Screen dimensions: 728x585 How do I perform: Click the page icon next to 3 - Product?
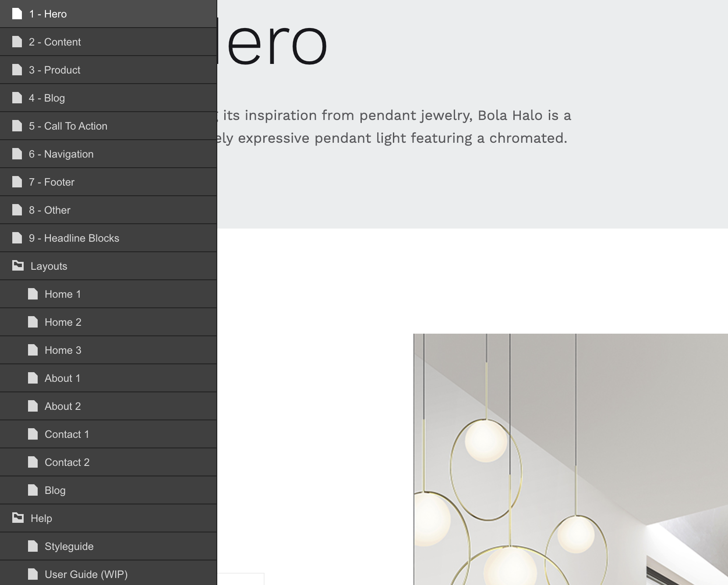coord(17,70)
